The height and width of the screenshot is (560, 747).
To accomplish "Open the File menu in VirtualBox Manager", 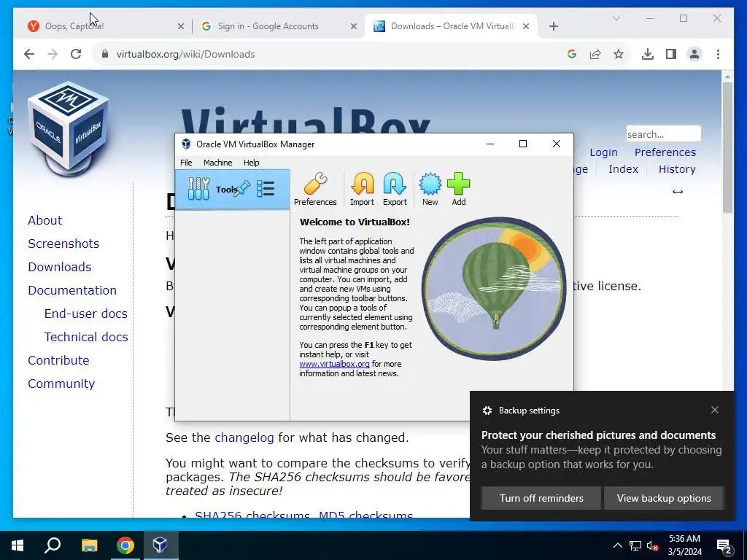I will (186, 163).
